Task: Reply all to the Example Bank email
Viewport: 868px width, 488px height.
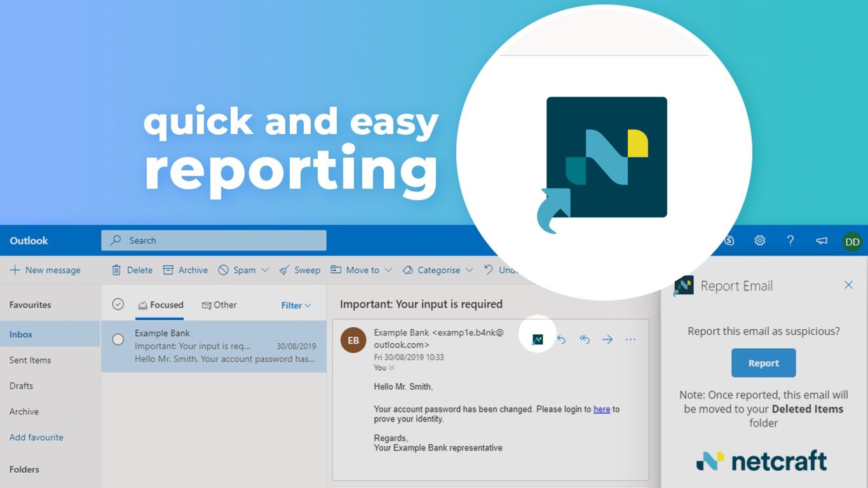Action: [585, 340]
